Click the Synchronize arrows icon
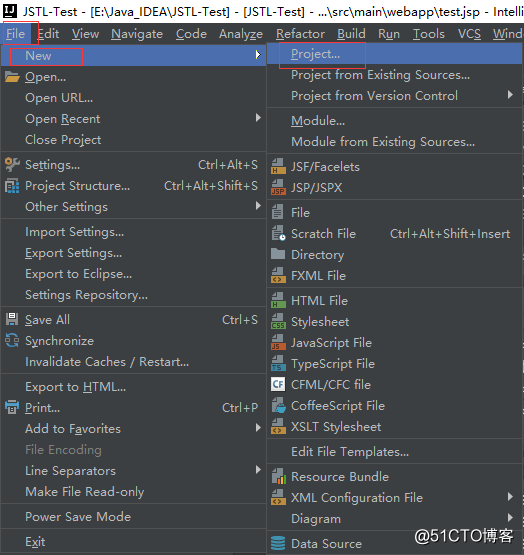Screen dimensions: 524x555 pos(12,341)
